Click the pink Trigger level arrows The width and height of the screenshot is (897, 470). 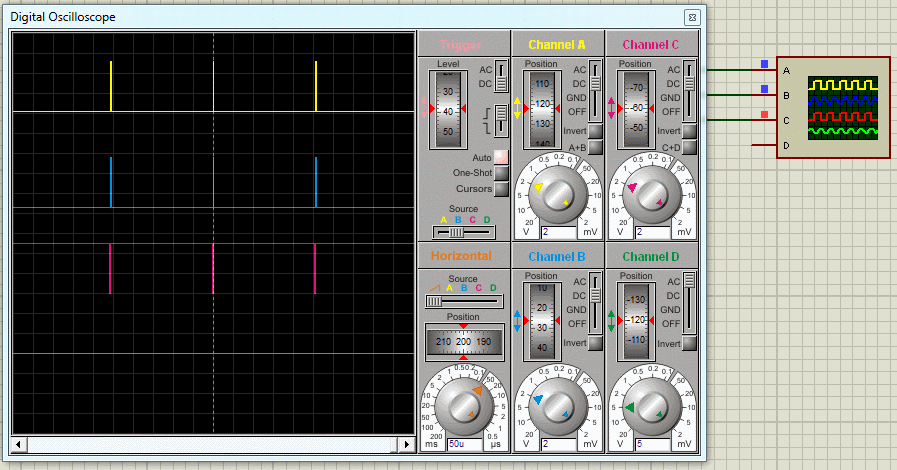coord(423,108)
